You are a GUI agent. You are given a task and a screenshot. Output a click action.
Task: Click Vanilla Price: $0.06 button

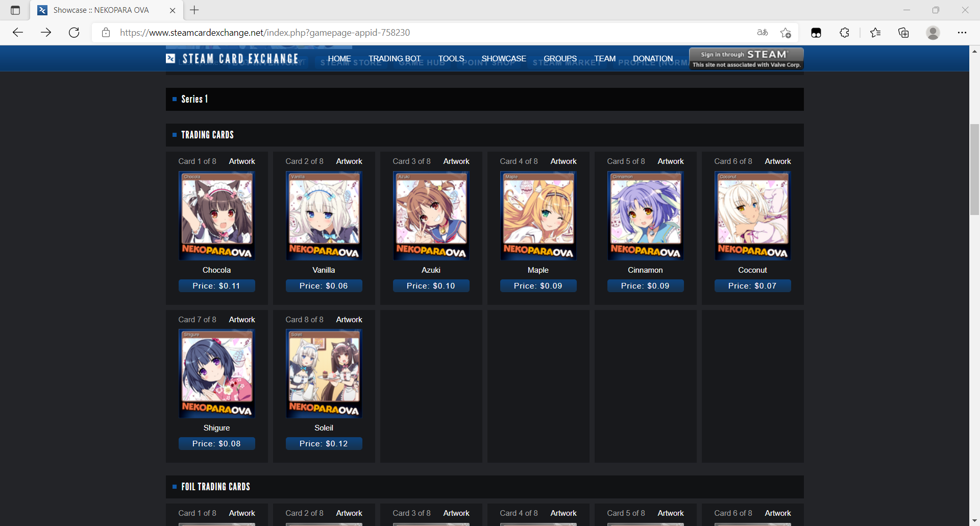pos(324,286)
